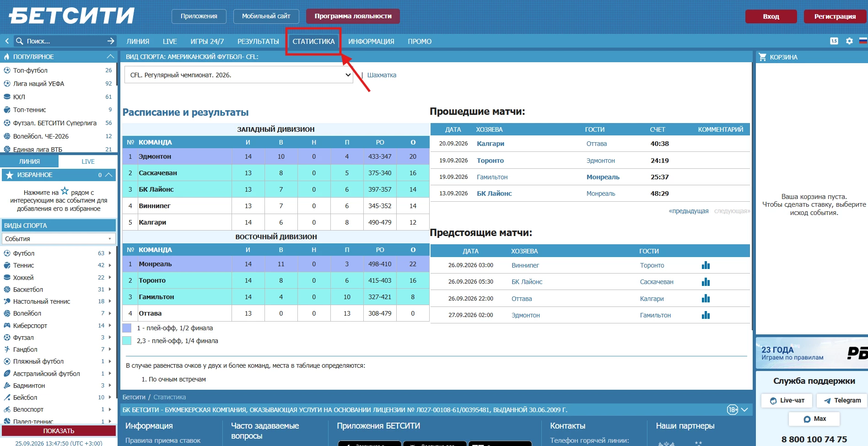
Task: Switch language via the Russian flag icon
Action: pos(863,41)
